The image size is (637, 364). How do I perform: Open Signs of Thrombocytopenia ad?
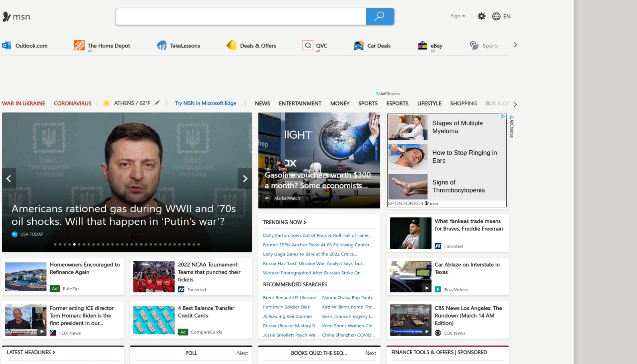pyautogui.click(x=447, y=186)
